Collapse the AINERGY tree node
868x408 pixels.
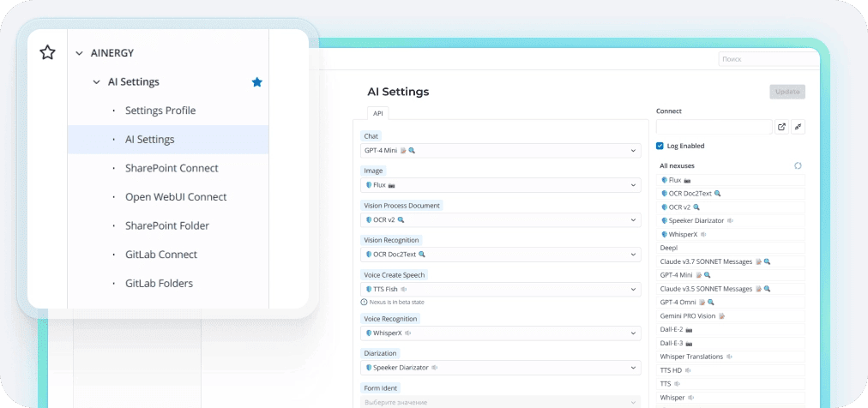[x=79, y=53]
